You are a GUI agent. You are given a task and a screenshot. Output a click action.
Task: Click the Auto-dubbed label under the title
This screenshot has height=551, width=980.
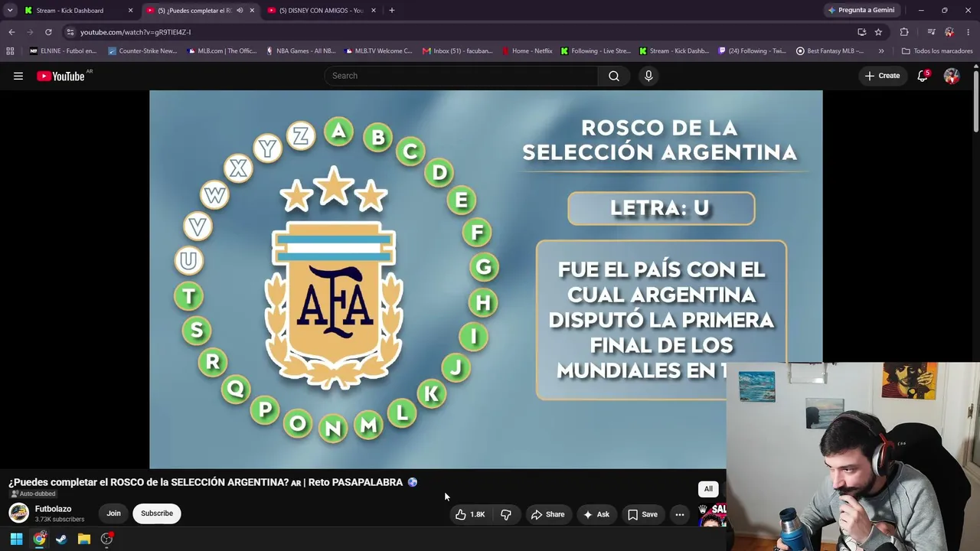[32, 494]
